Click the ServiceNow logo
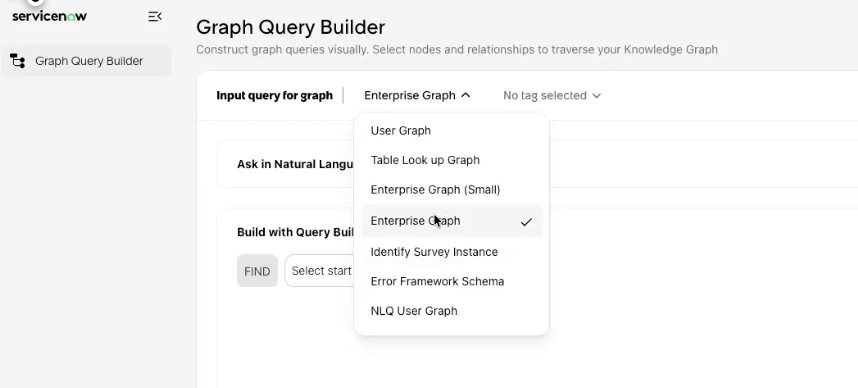The width and height of the screenshot is (858, 388). click(49, 16)
